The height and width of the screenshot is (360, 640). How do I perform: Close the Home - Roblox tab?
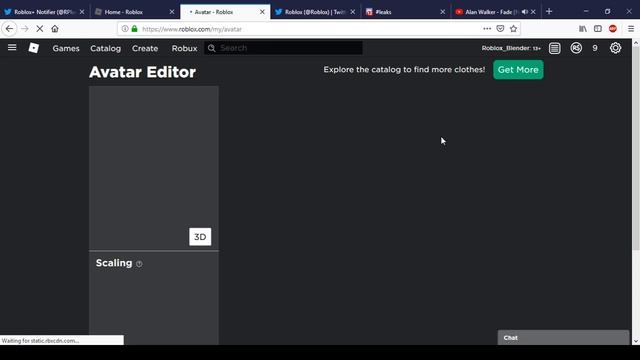[x=171, y=12]
